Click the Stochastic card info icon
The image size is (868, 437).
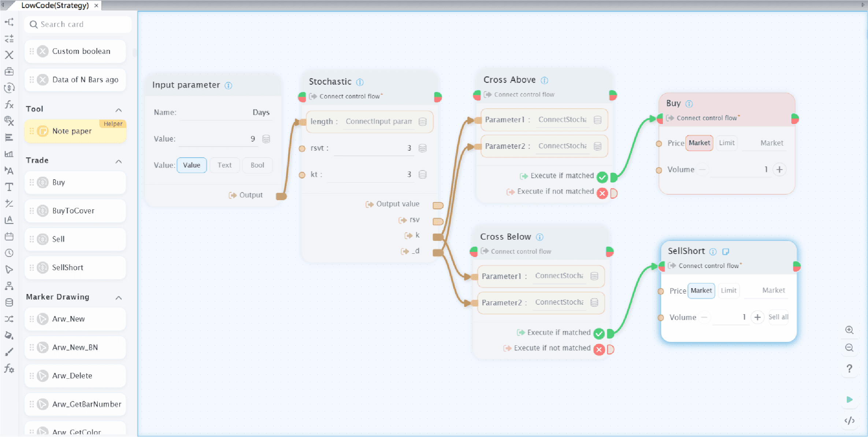point(360,82)
